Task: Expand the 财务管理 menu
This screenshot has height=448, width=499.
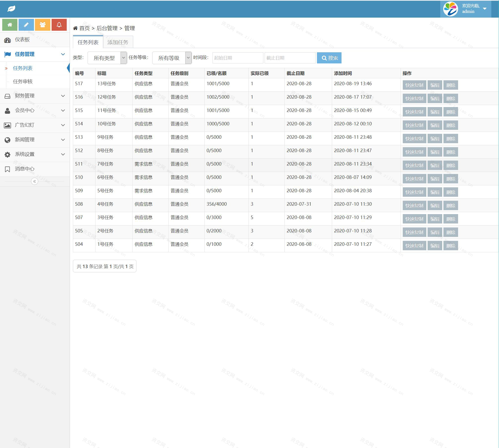Action: pyautogui.click(x=35, y=96)
